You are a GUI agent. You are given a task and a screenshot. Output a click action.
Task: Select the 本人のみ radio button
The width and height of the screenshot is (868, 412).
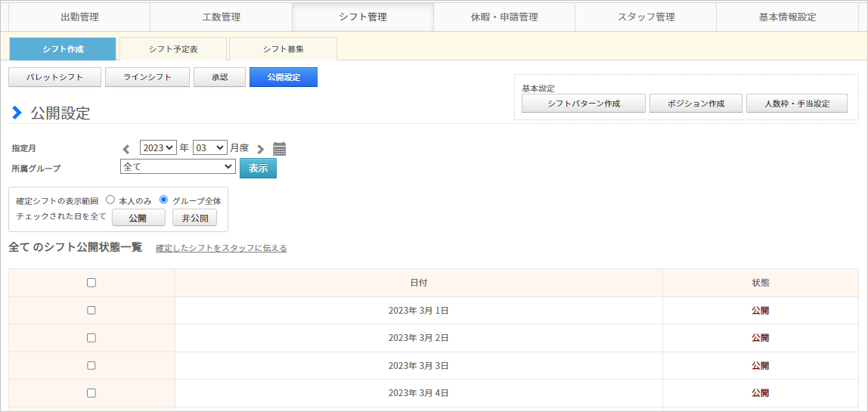click(110, 200)
